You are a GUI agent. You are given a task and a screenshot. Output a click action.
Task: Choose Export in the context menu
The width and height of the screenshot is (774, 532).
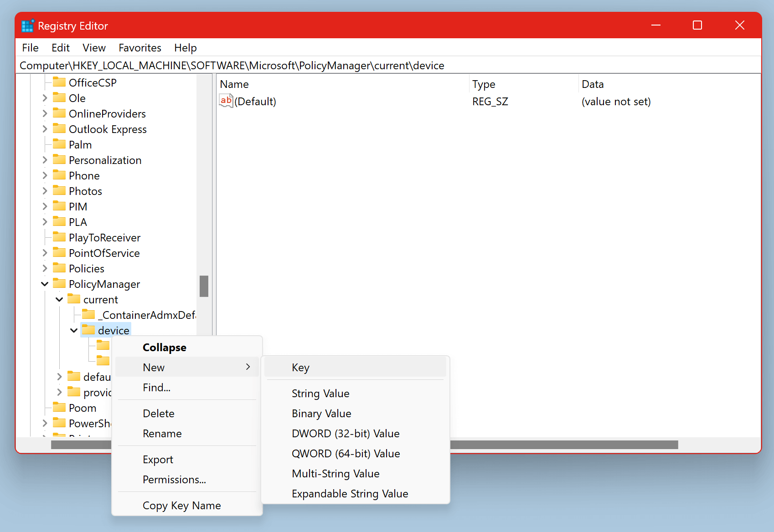pos(187,459)
